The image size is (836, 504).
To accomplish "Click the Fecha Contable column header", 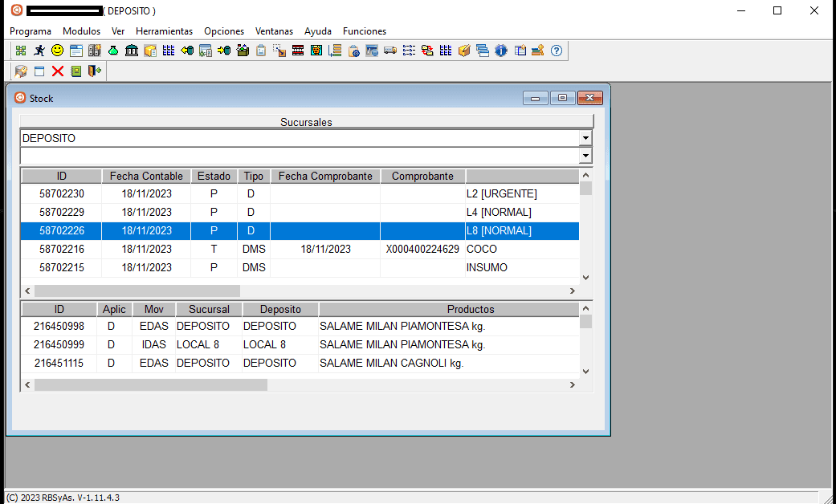I will (x=146, y=176).
